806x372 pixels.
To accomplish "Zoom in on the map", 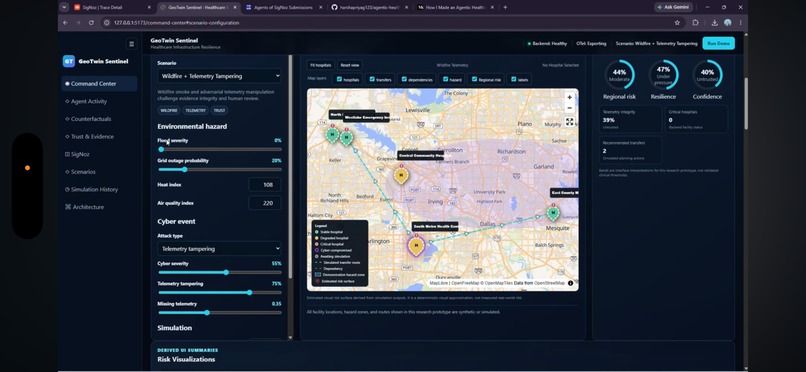I will coord(569,97).
